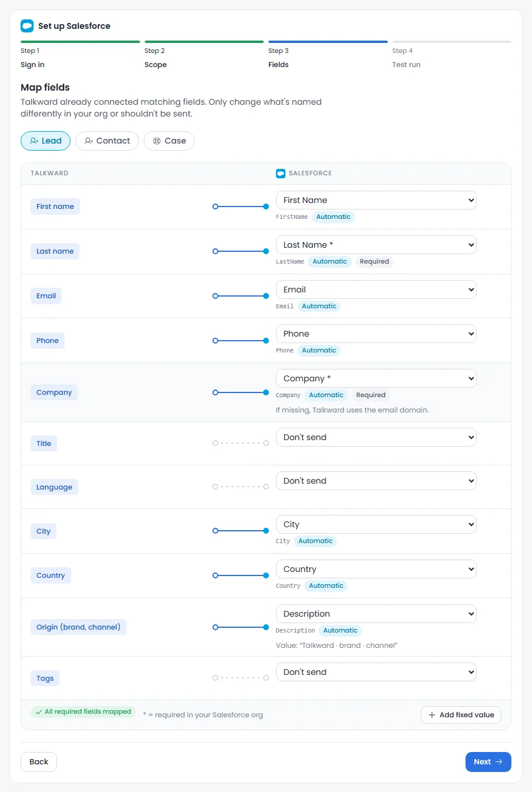Open the Last Name * mapping dropdown
Viewport: 532px width, 792px height.
pyautogui.click(x=376, y=245)
